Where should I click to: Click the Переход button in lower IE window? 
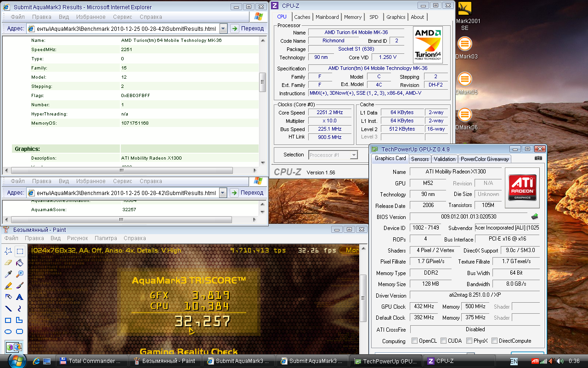tap(247, 193)
